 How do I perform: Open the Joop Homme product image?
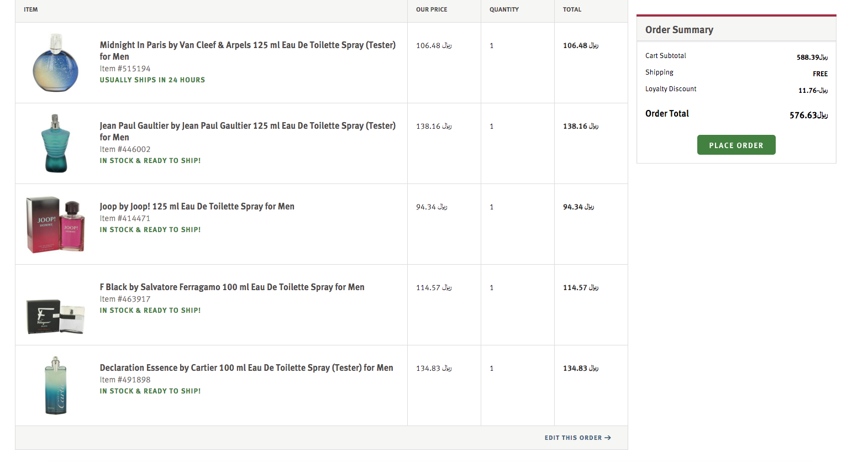click(x=55, y=224)
